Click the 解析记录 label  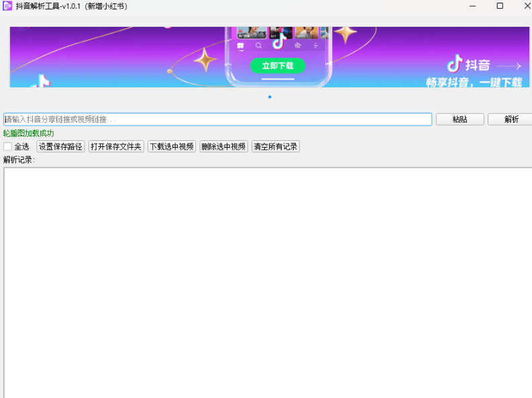[19, 160]
